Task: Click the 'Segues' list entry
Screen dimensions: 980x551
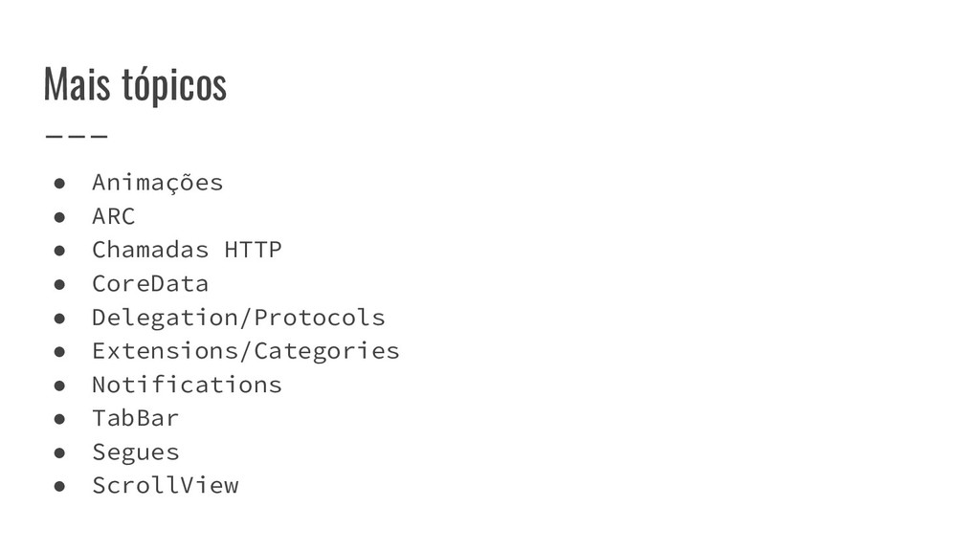Action: 136,452
